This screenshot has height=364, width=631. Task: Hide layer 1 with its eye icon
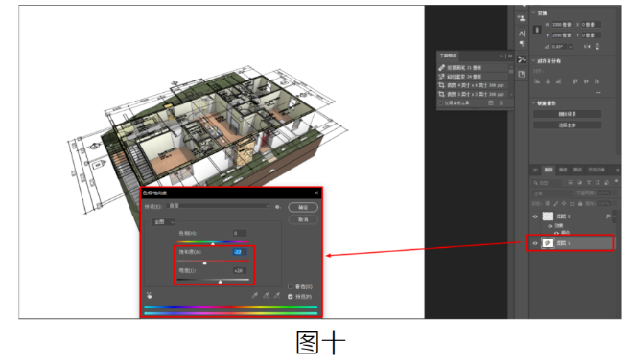pos(535,243)
